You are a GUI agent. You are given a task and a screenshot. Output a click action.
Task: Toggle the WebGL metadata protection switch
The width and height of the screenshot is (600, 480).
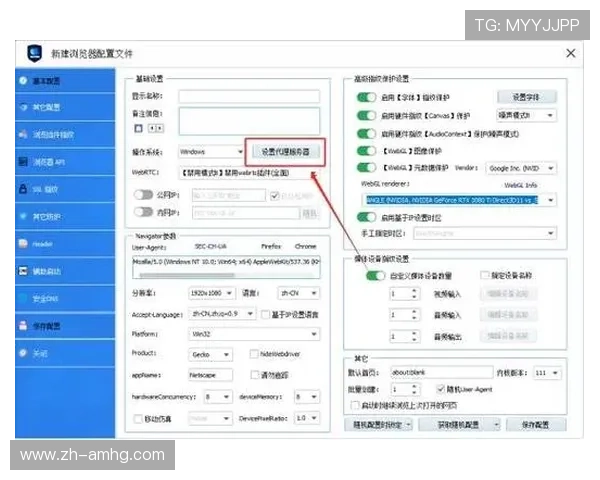[x=367, y=168]
